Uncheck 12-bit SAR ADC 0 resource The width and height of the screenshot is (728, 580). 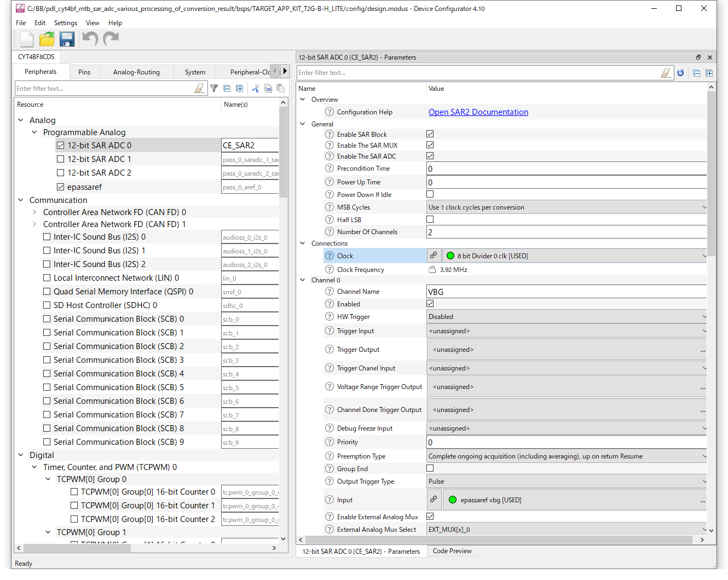(61, 146)
